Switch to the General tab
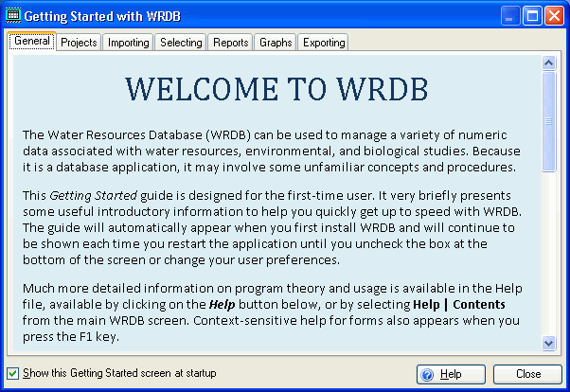The height and width of the screenshot is (392, 570). click(31, 42)
